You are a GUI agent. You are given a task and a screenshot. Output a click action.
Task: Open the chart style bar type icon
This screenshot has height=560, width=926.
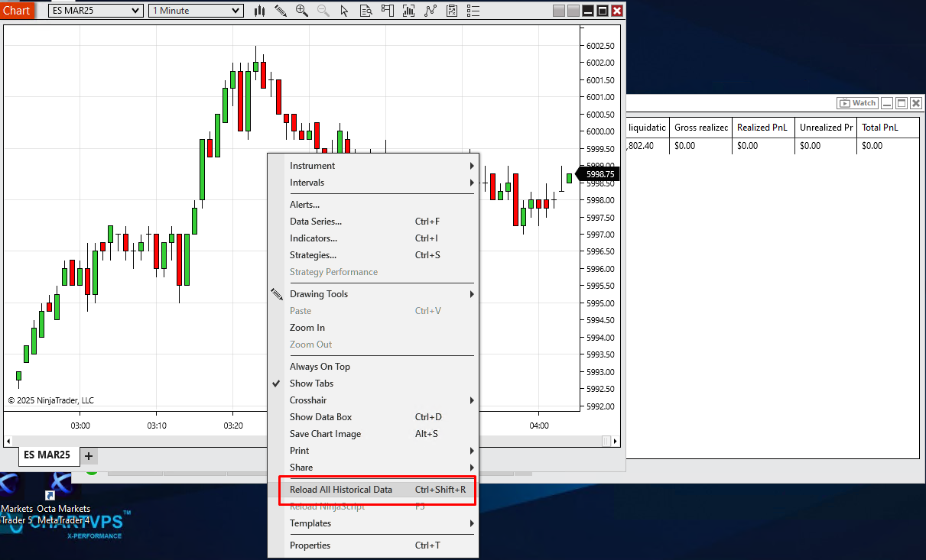click(259, 11)
